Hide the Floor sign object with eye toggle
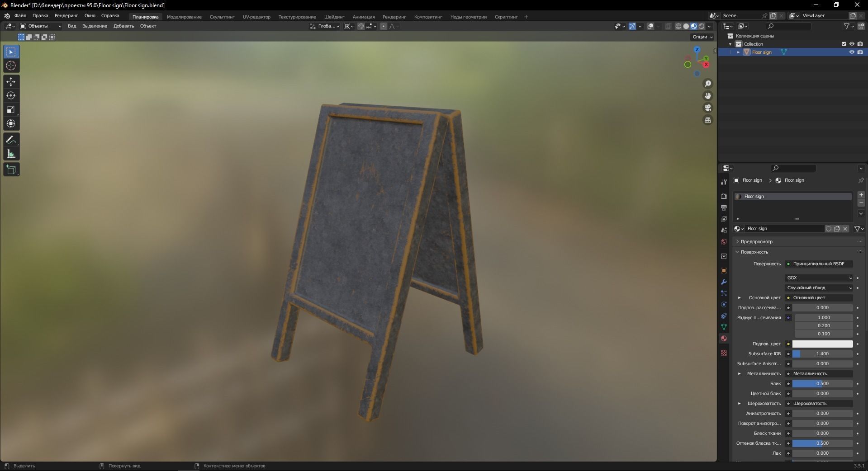Image resolution: width=868 pixels, height=471 pixels. coord(852,52)
